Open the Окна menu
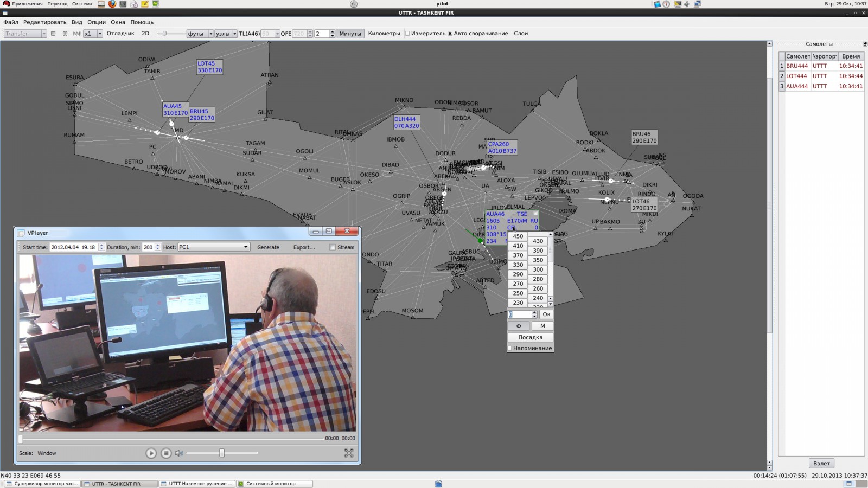Image resolution: width=868 pixels, height=488 pixels. 118,22
